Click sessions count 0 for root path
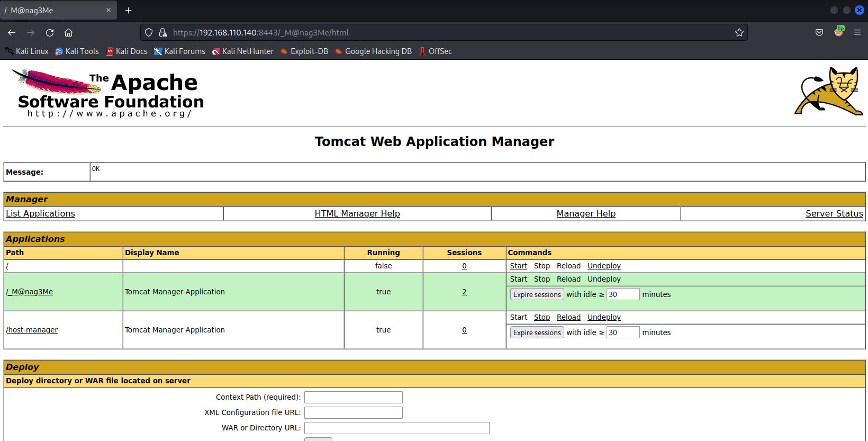 (464, 266)
